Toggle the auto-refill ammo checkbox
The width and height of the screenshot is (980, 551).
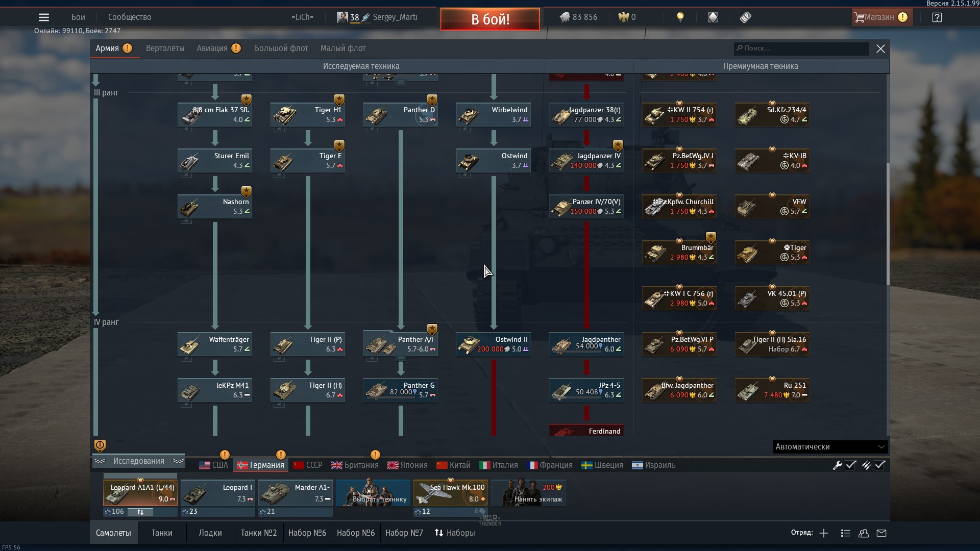point(879,465)
